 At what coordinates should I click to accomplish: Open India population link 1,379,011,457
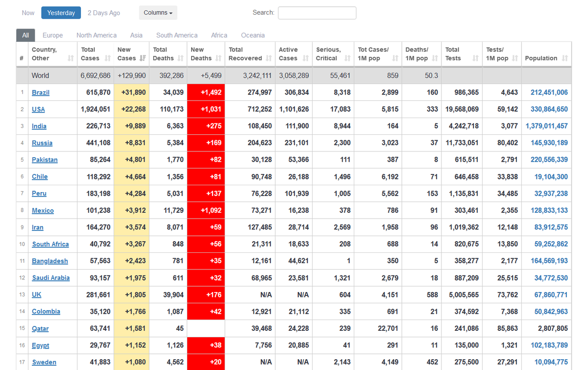547,126
